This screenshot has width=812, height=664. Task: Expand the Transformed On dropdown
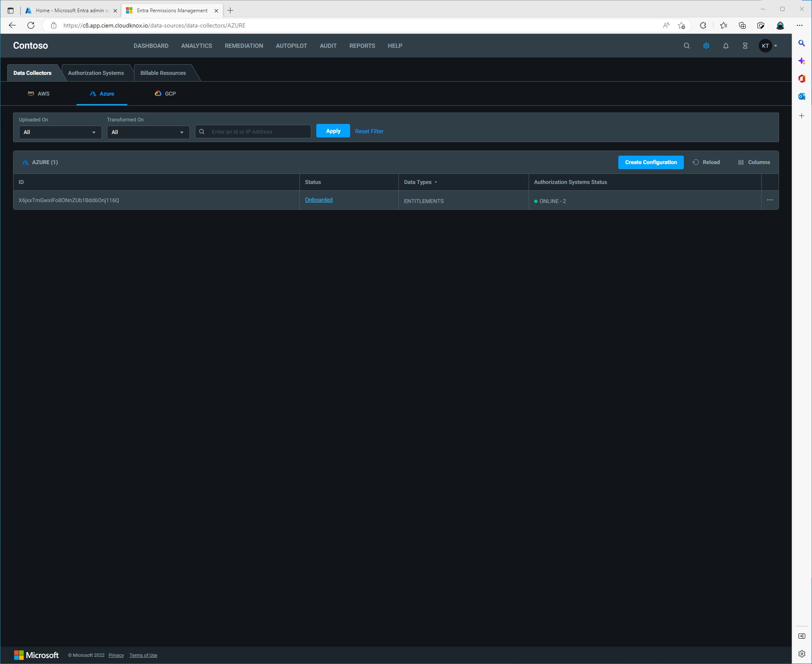148,132
